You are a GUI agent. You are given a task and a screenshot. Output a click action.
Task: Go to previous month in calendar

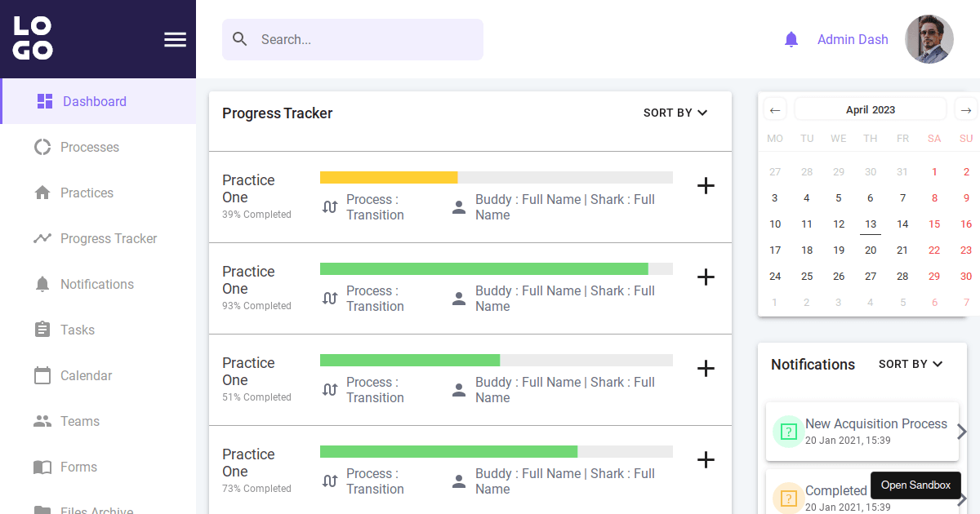pyautogui.click(x=775, y=110)
